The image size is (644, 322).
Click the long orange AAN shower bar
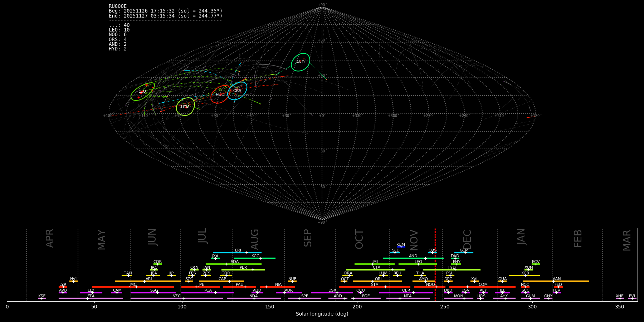pyautogui.click(x=556, y=281)
